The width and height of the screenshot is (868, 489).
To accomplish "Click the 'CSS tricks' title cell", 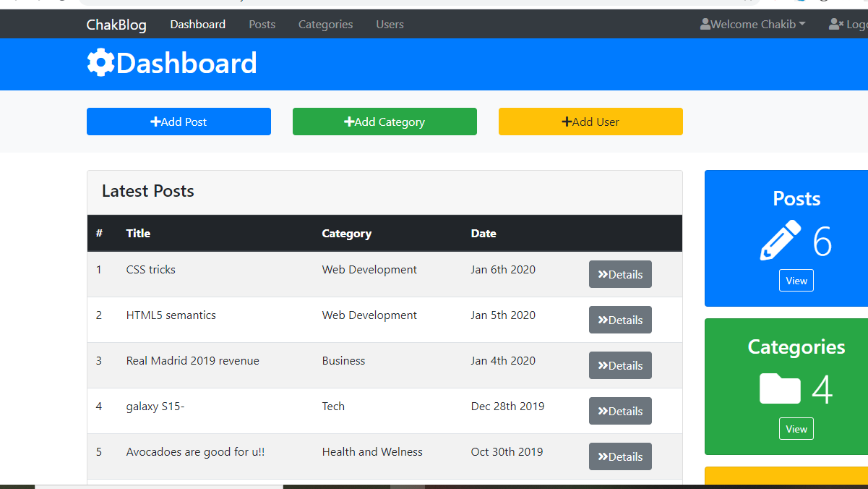I will click(x=151, y=270).
